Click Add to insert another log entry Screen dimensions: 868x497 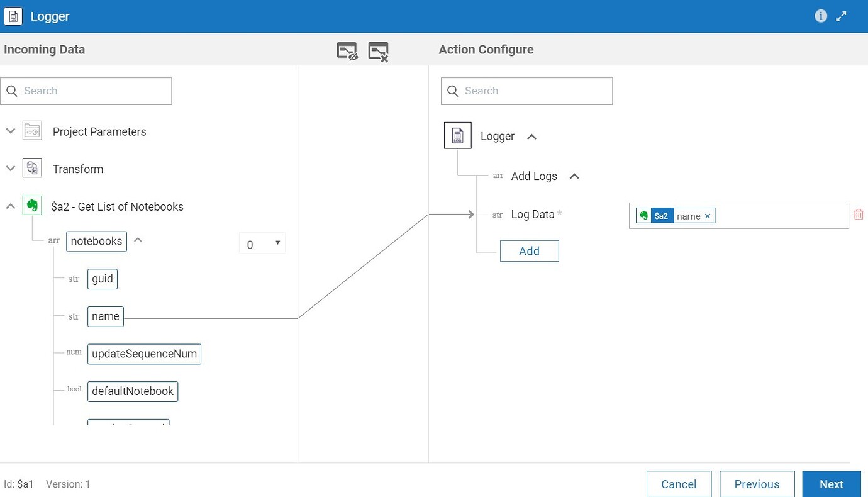[529, 250]
